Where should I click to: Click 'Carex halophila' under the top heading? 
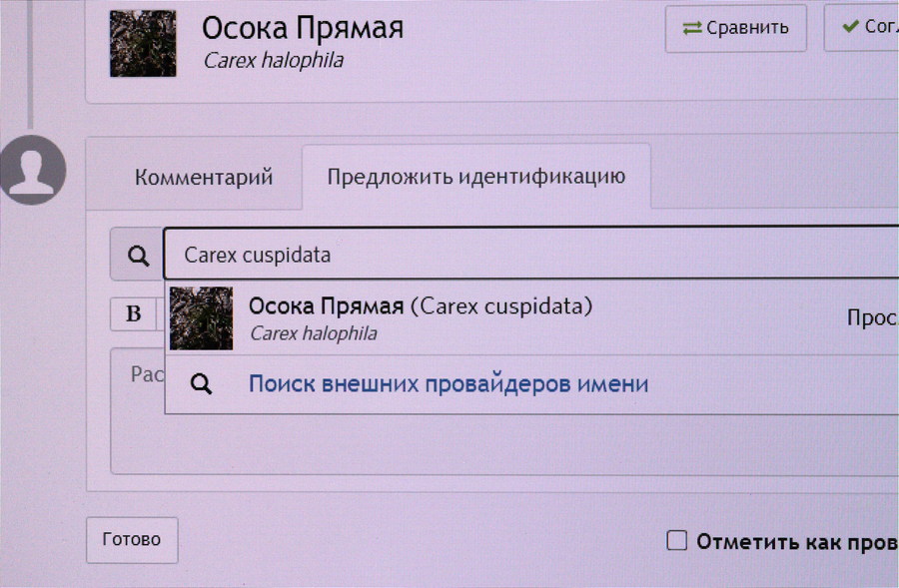pos(273,60)
